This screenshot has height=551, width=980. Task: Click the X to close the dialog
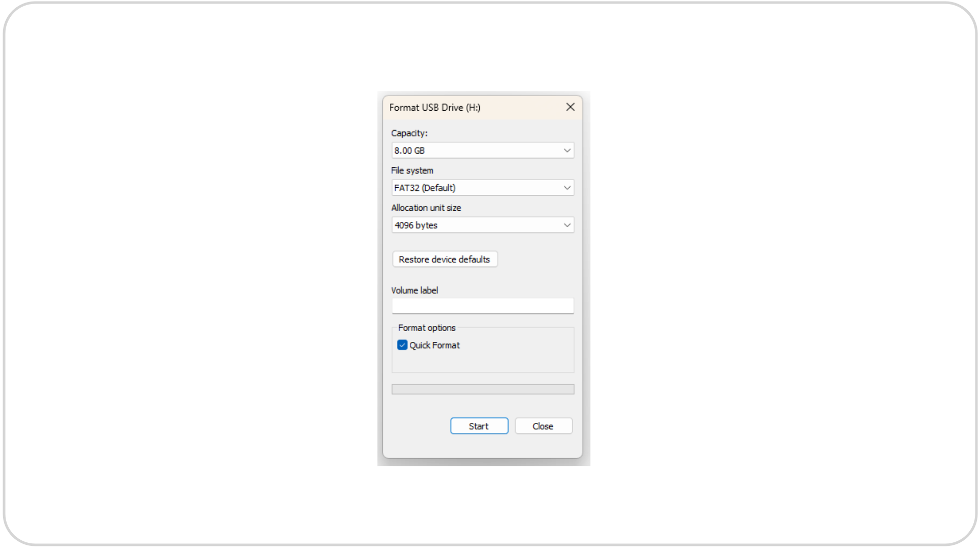point(570,107)
